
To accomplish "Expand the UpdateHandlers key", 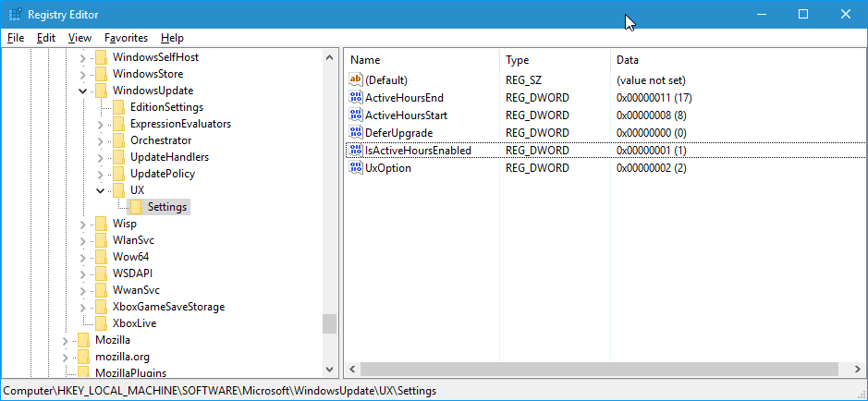I will [x=100, y=157].
